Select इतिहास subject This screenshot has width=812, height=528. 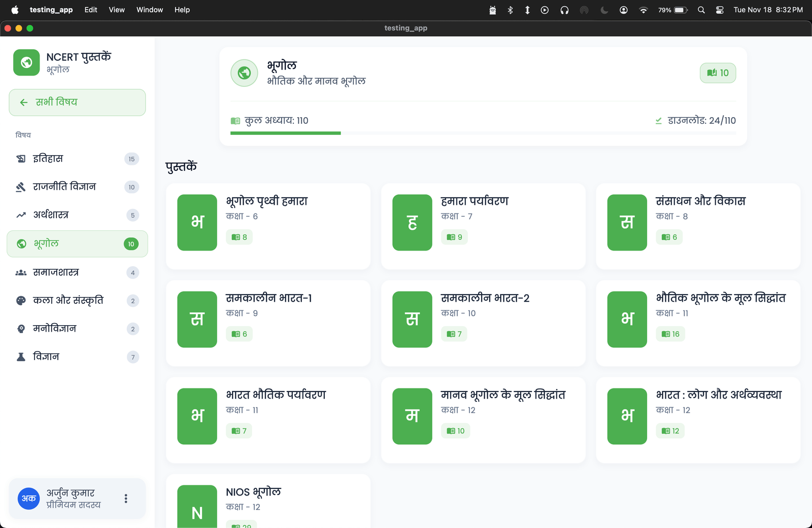pos(77,159)
